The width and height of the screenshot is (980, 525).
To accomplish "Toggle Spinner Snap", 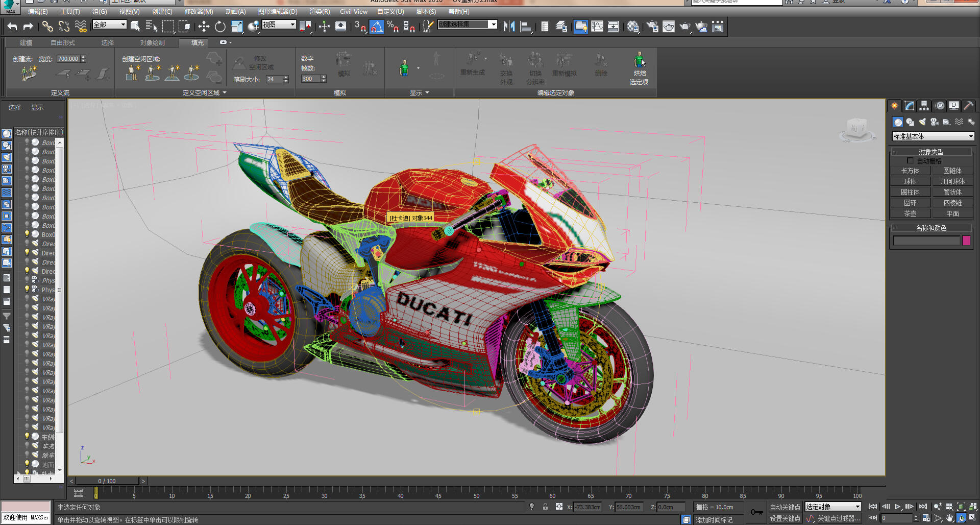I will (x=409, y=27).
